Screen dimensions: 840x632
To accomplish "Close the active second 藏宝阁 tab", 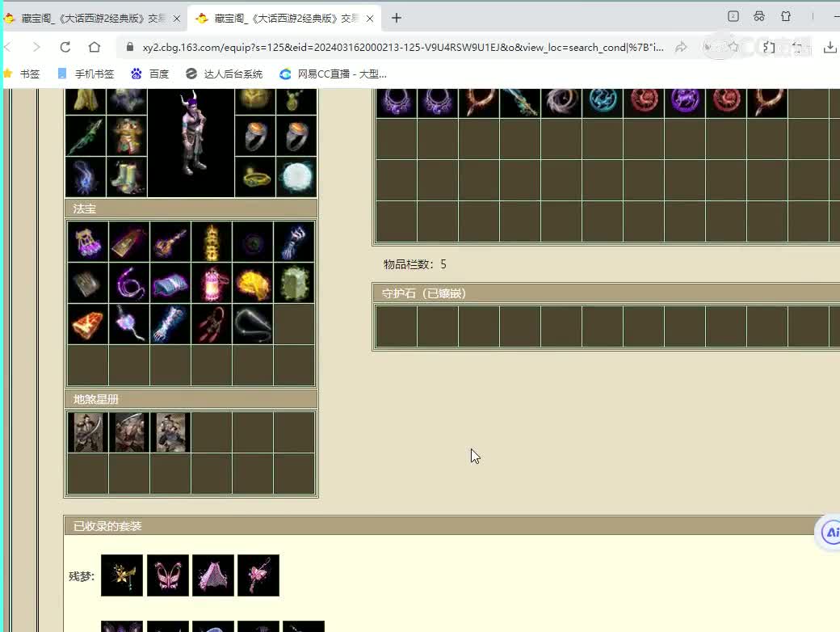I will tap(370, 19).
